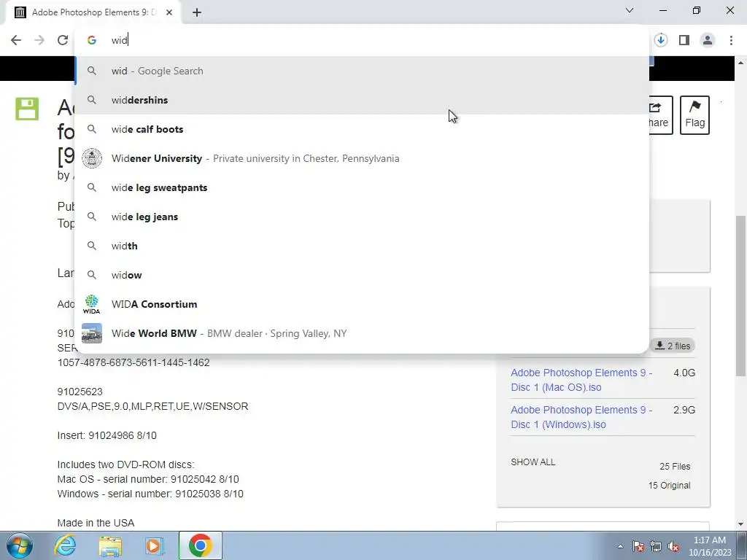Reload the page with the refresh icon
747x560 pixels.
coord(63,40)
